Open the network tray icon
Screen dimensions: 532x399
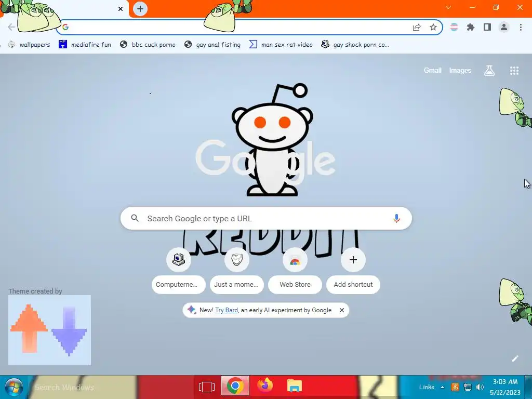(468, 387)
